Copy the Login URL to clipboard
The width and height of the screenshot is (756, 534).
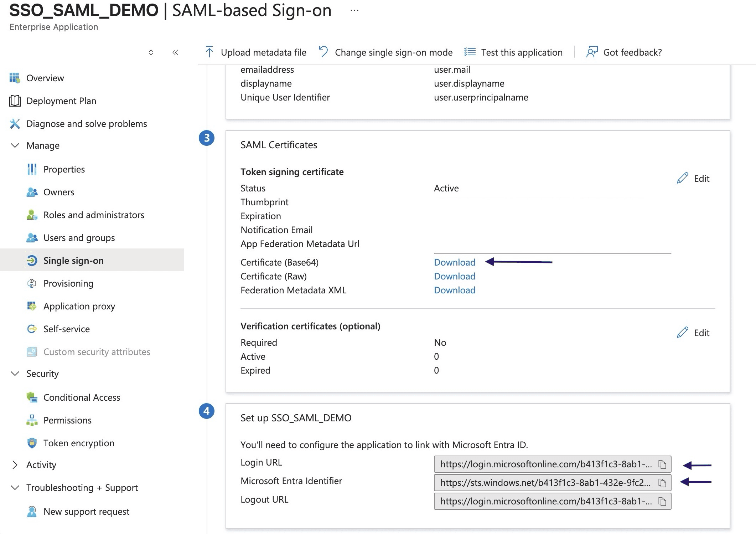pyautogui.click(x=662, y=464)
